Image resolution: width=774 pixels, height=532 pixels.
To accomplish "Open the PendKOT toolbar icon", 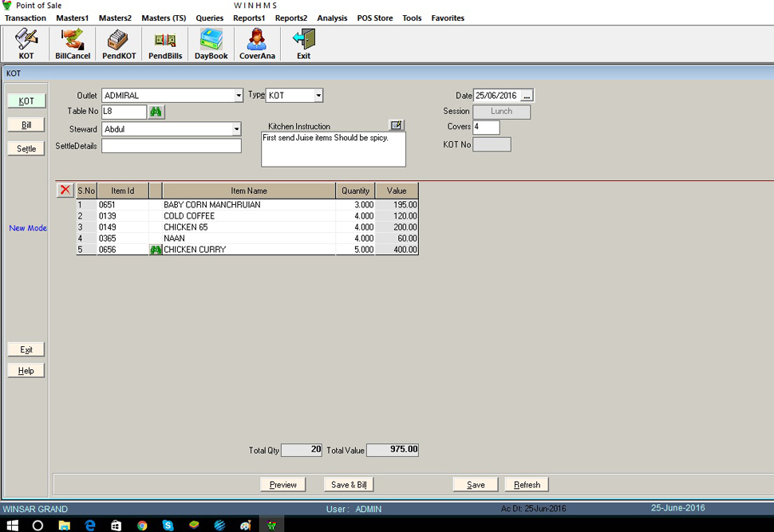I will [118, 44].
